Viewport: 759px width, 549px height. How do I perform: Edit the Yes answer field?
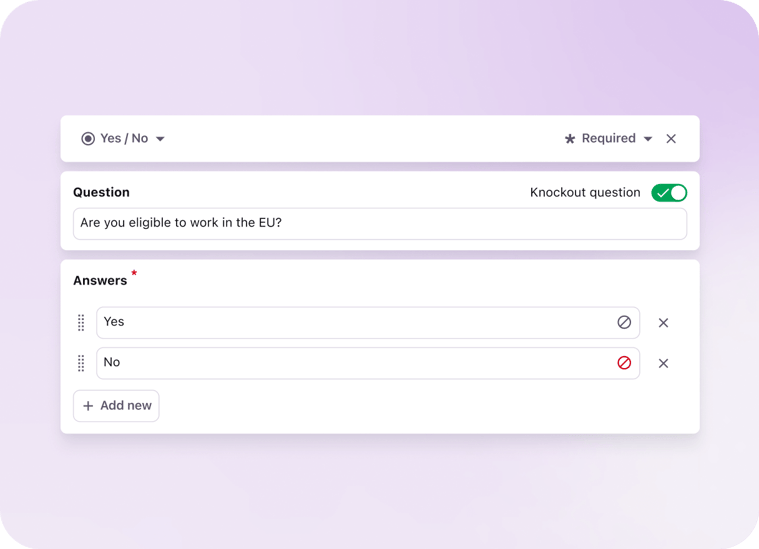pos(368,322)
